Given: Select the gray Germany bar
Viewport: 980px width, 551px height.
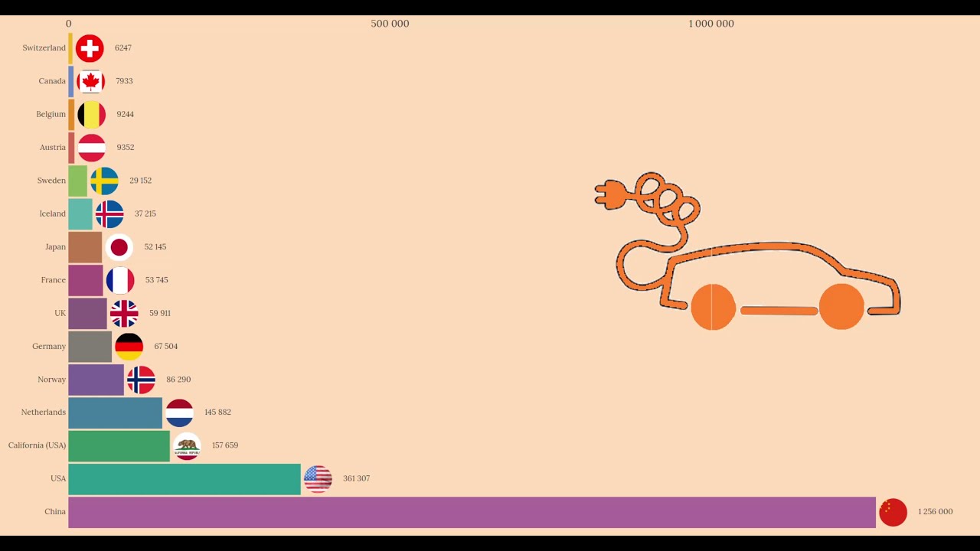Looking at the screenshot, I should coord(90,346).
